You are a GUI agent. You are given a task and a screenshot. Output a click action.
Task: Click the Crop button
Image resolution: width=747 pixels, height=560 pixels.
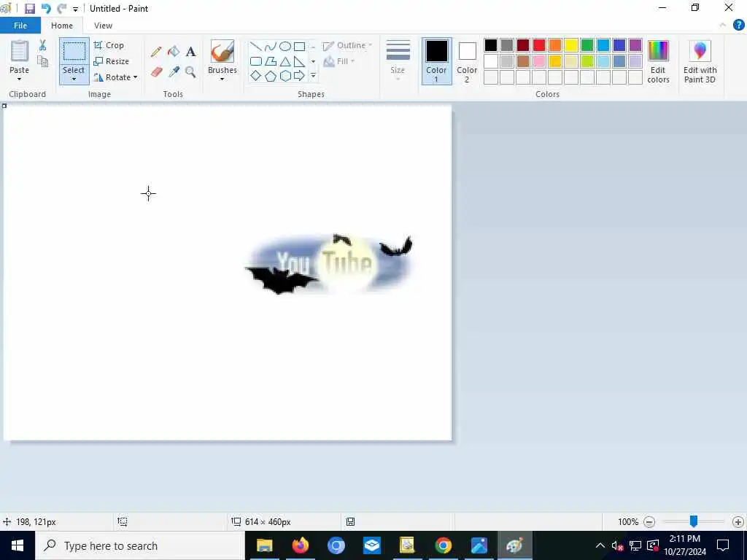tap(109, 45)
